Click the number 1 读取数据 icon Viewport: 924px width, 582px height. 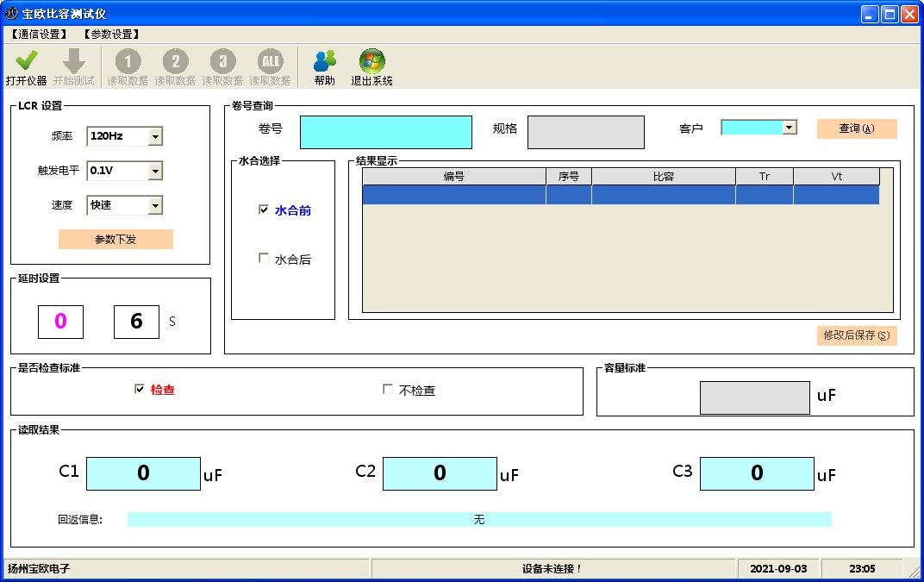[128, 61]
